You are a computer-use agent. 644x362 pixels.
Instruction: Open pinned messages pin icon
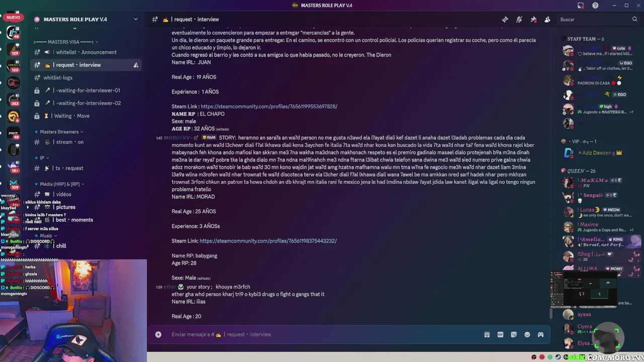[533, 19]
